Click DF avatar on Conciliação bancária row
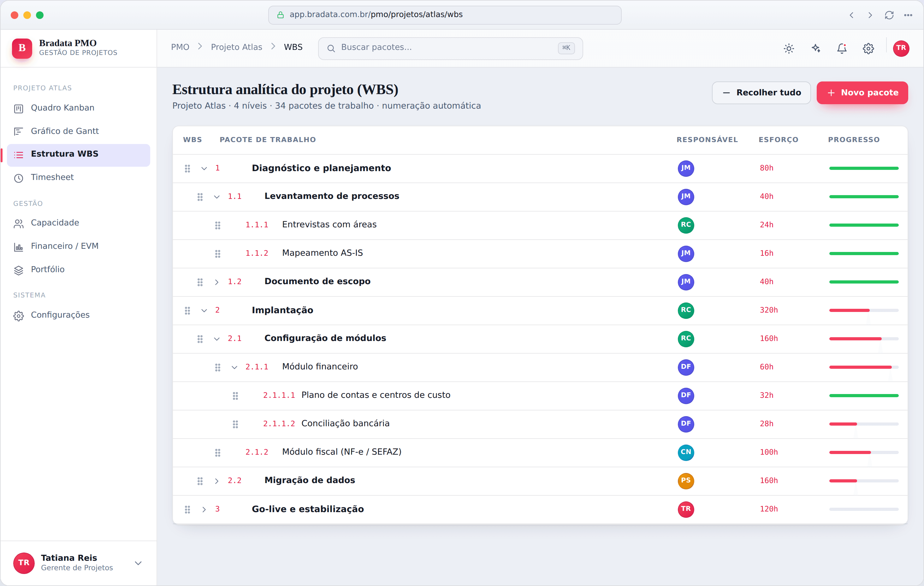The image size is (924, 586). tap(686, 424)
